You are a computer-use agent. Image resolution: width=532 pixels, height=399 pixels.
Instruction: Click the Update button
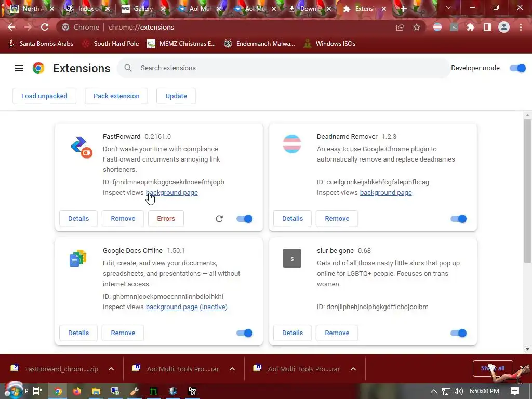[x=176, y=96]
